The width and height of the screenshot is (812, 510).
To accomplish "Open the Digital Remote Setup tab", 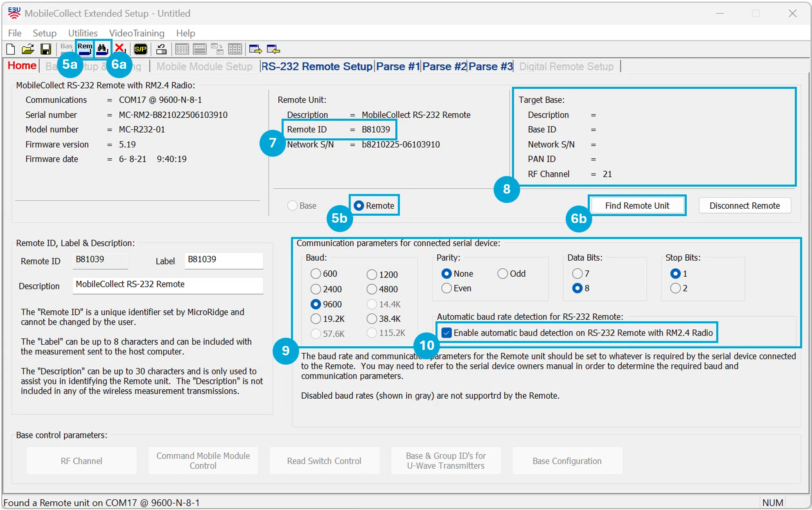I will [566, 66].
